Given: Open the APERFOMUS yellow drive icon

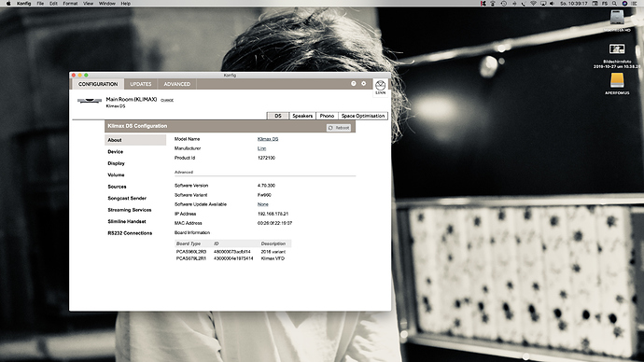Looking at the screenshot, I should point(617,80).
